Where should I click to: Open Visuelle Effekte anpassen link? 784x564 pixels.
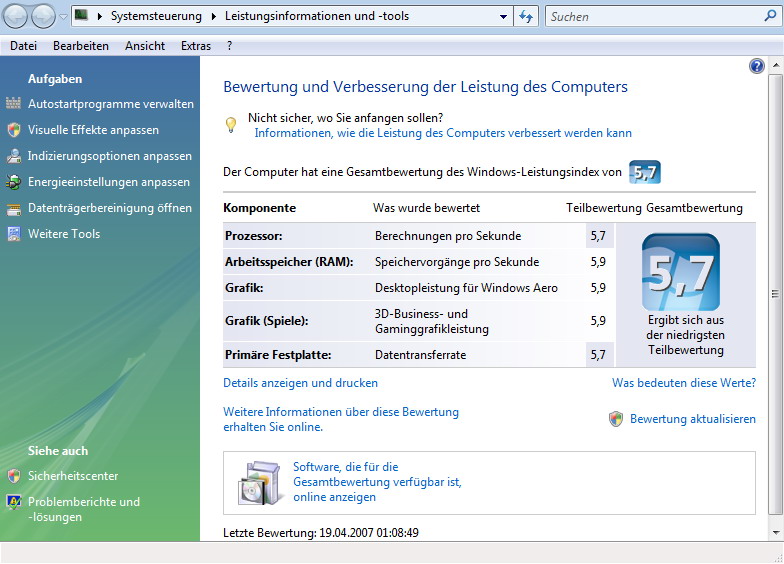pyautogui.click(x=94, y=130)
